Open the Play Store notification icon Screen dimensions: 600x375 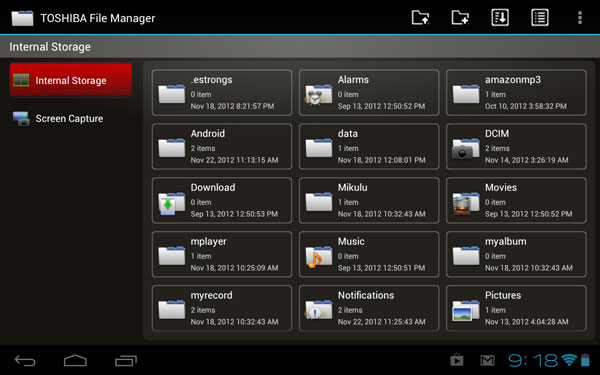(457, 360)
